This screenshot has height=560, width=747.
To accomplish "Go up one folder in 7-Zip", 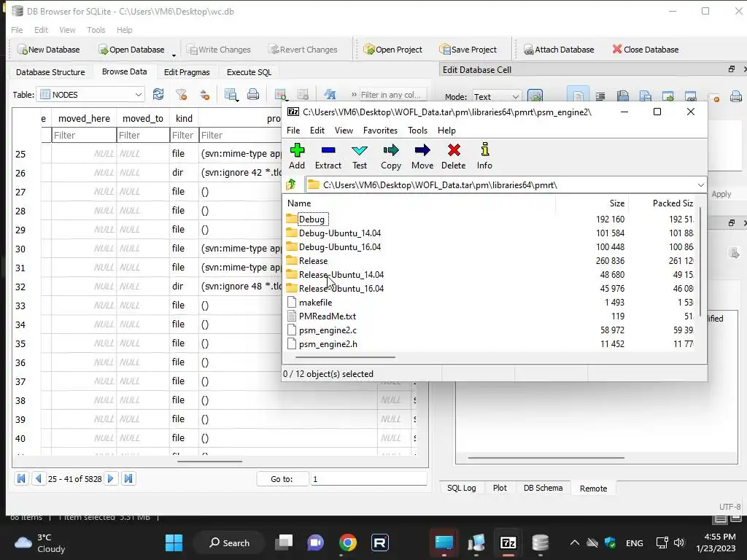I will coord(291,184).
